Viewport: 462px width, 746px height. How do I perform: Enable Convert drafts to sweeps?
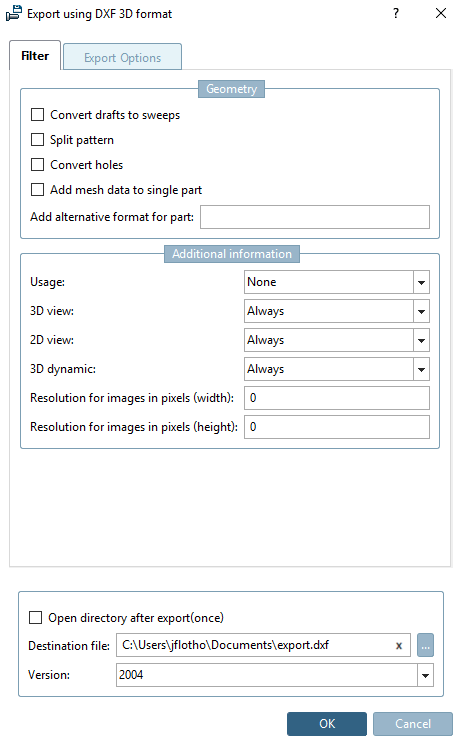[x=38, y=115]
